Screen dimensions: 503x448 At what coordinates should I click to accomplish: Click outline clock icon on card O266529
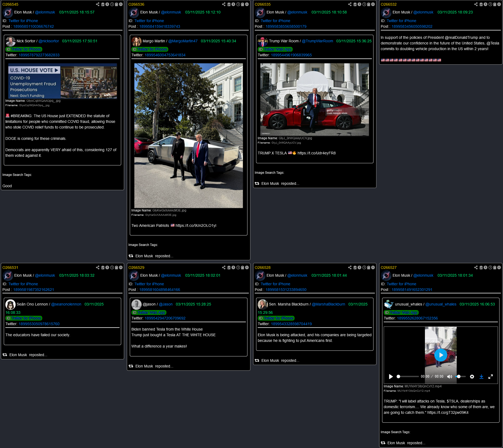point(238,268)
